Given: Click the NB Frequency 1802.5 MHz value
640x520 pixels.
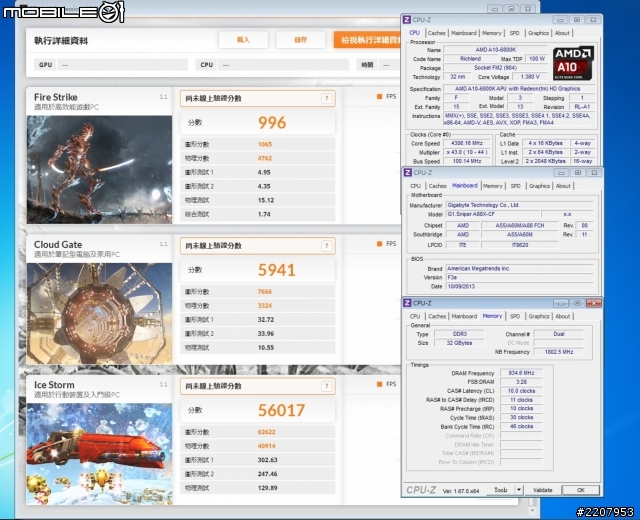Looking at the screenshot, I should (x=559, y=352).
